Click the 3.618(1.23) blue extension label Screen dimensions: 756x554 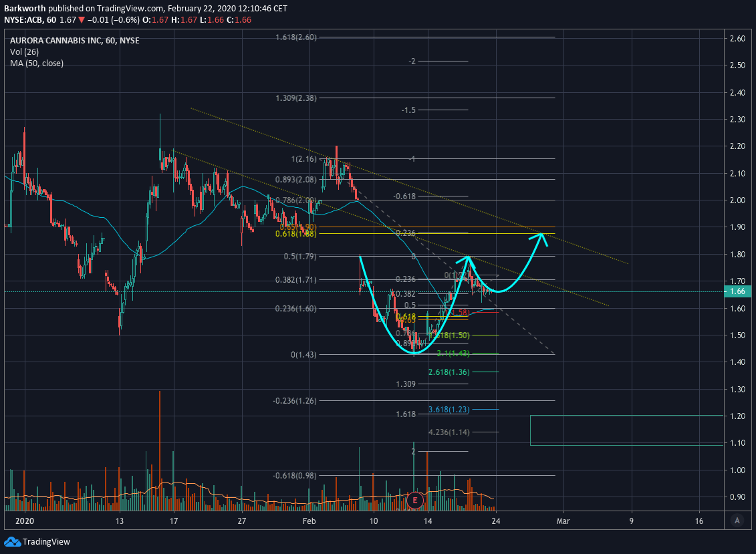coord(449,410)
